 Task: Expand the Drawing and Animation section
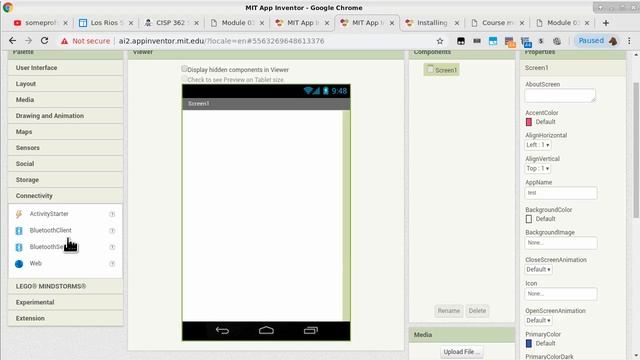click(x=65, y=116)
